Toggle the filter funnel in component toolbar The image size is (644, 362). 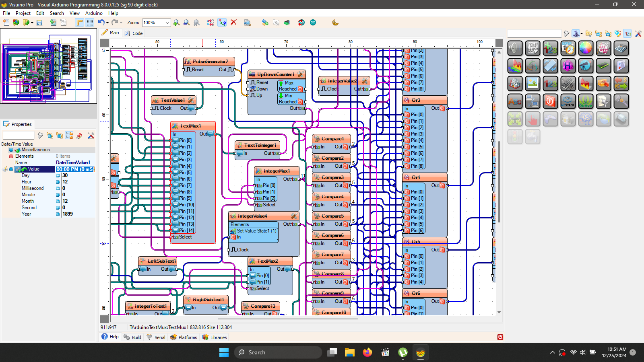pos(566,34)
